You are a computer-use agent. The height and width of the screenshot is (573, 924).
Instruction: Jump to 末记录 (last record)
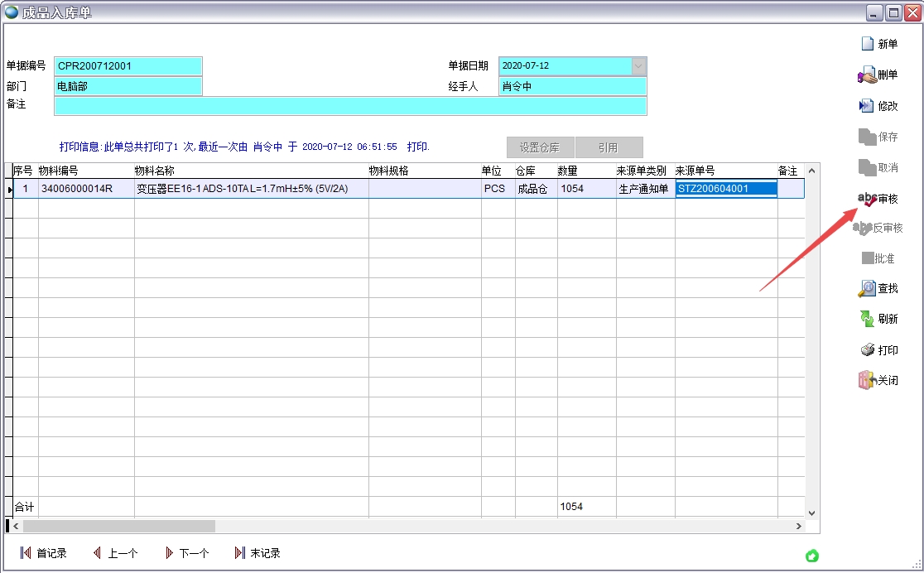(240, 553)
